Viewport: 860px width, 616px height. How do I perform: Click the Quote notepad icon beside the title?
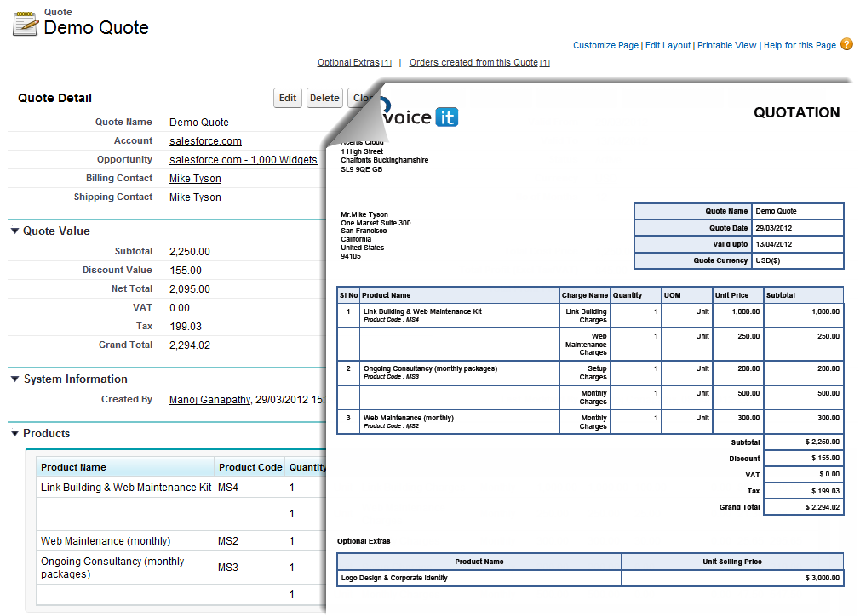26,23
